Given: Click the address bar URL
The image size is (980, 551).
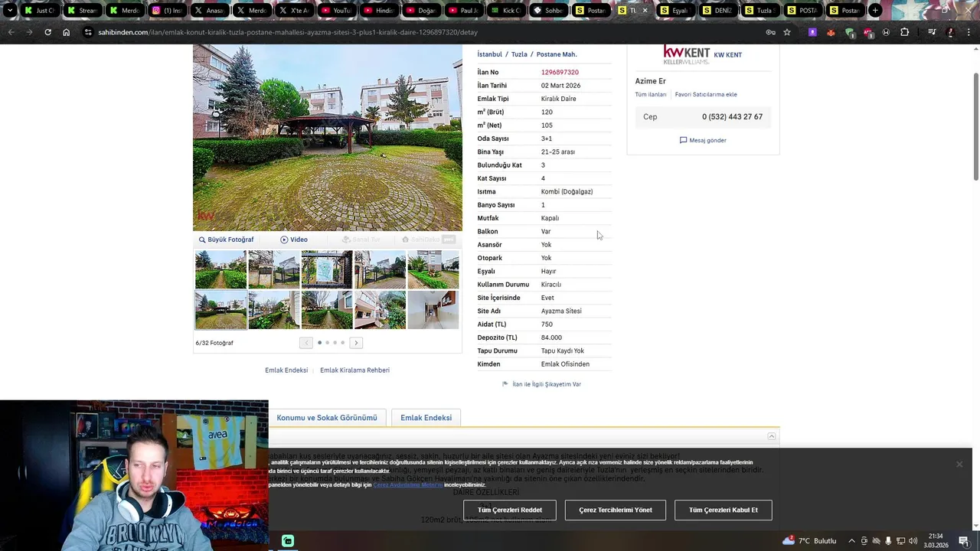Looking at the screenshot, I should (288, 32).
